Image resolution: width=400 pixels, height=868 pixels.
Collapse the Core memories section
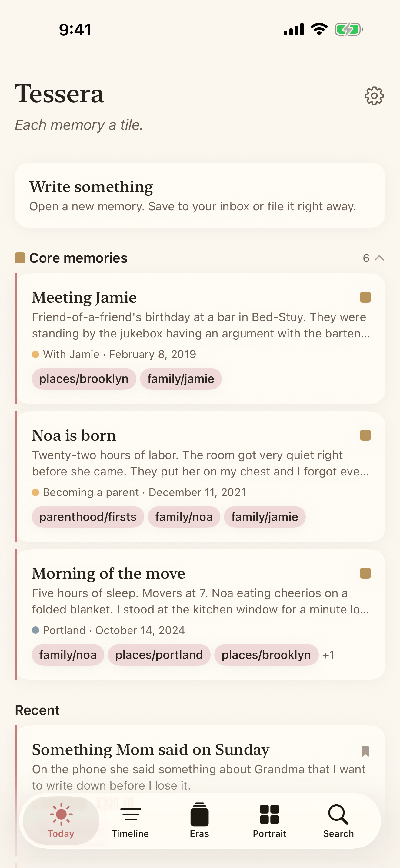379,258
